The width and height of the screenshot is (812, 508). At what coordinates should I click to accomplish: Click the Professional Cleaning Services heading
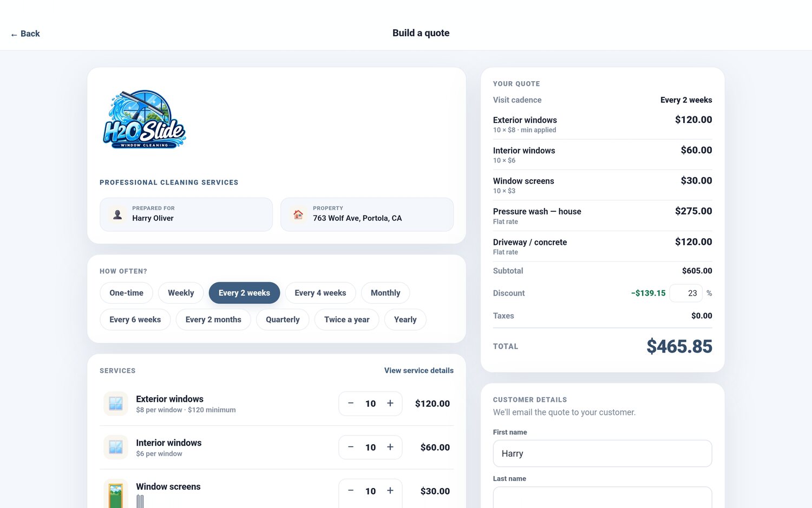point(169,183)
